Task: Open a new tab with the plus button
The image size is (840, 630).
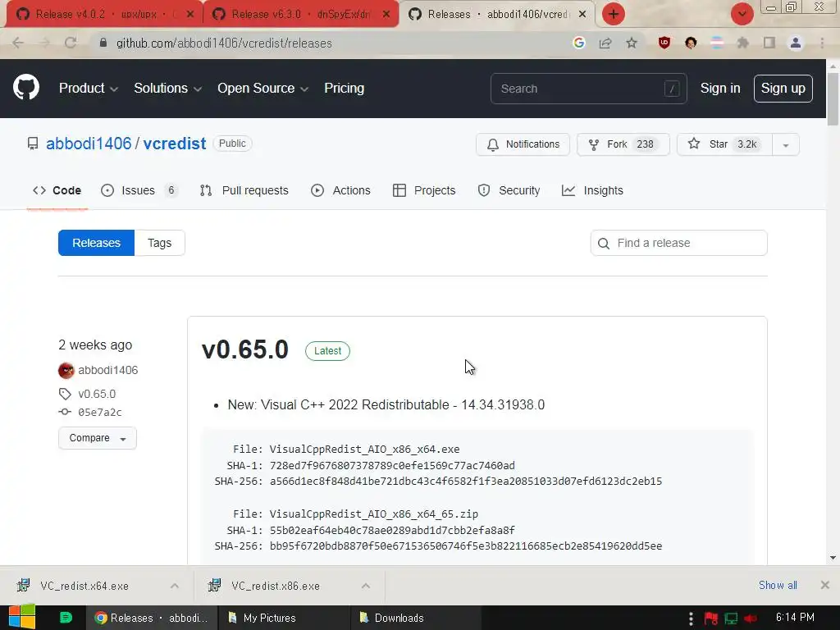Action: coord(614,14)
